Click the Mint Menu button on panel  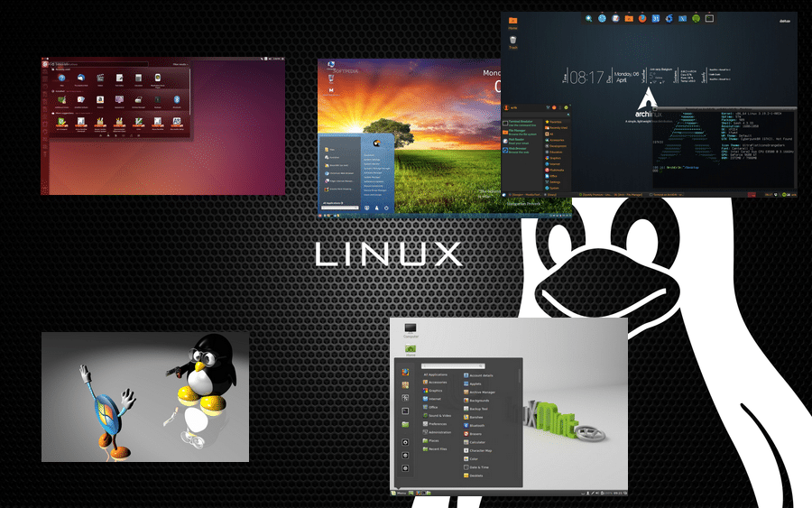pyautogui.click(x=400, y=493)
